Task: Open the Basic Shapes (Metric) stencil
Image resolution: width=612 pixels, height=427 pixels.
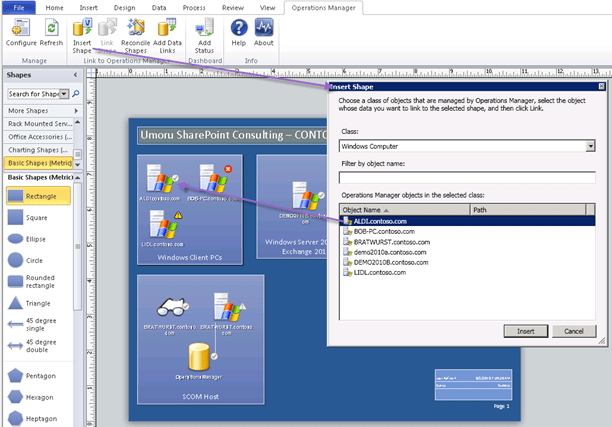Action: (x=38, y=163)
